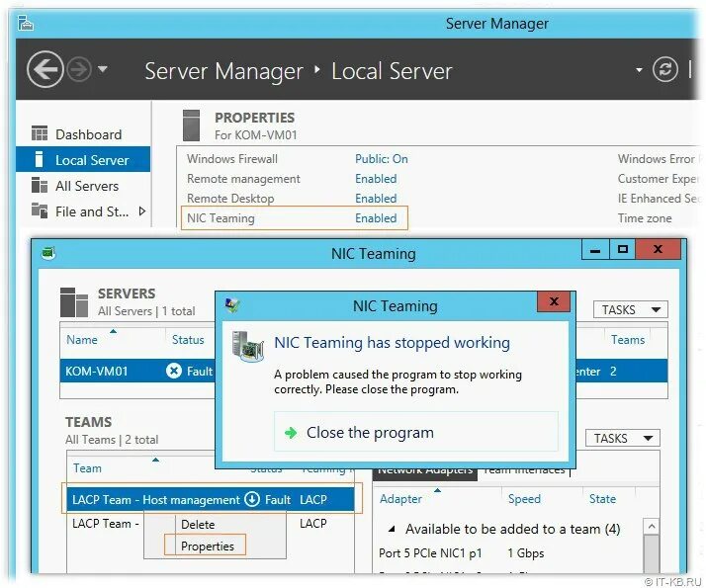Close the NIC Teaming main window
The width and height of the screenshot is (706, 588).
pyautogui.click(x=659, y=250)
